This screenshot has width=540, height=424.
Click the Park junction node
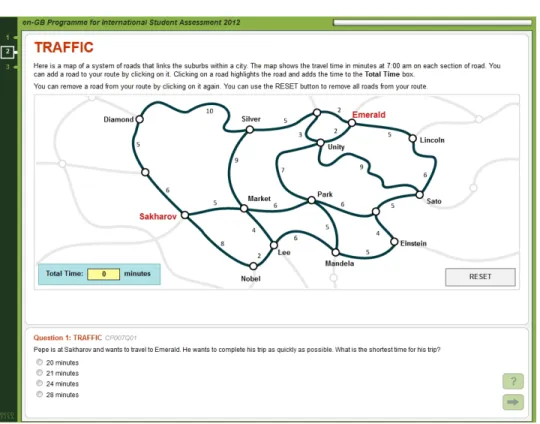point(311,200)
